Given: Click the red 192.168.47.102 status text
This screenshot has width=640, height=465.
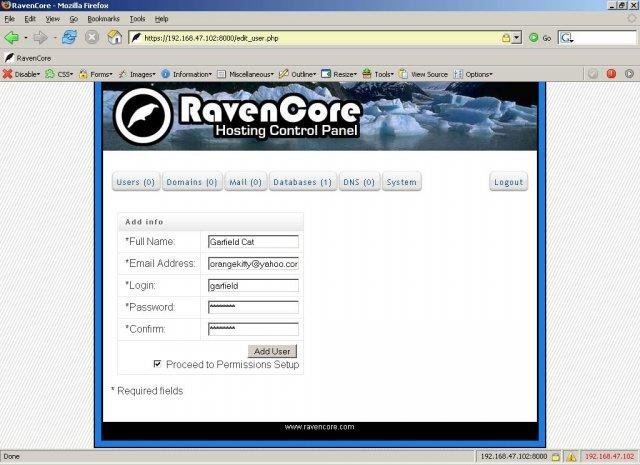Looking at the screenshot, I should tap(609, 456).
